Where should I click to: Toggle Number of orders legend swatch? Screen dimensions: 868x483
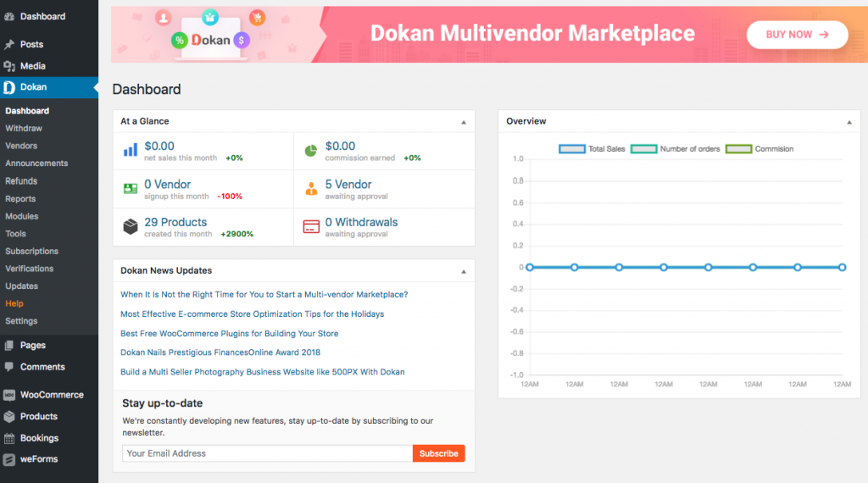pos(644,149)
